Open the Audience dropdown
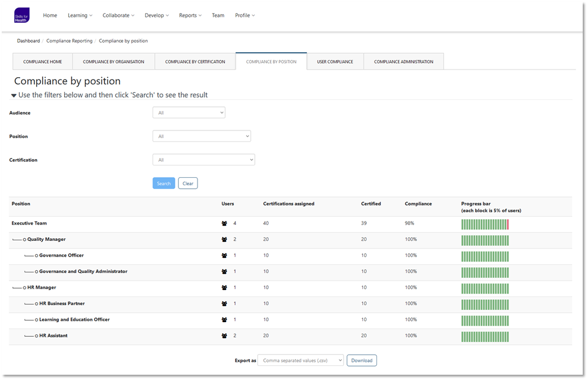Viewport: 588px width, 380px height. pos(189,112)
